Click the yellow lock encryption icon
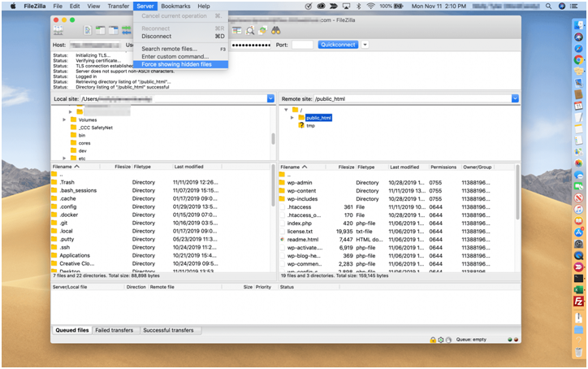 pos(433,339)
